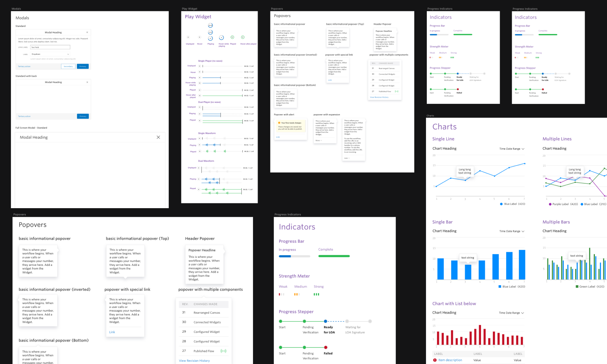Click the blue In progress bar in large Indicators frame
The image size is (607, 364).
click(x=285, y=256)
